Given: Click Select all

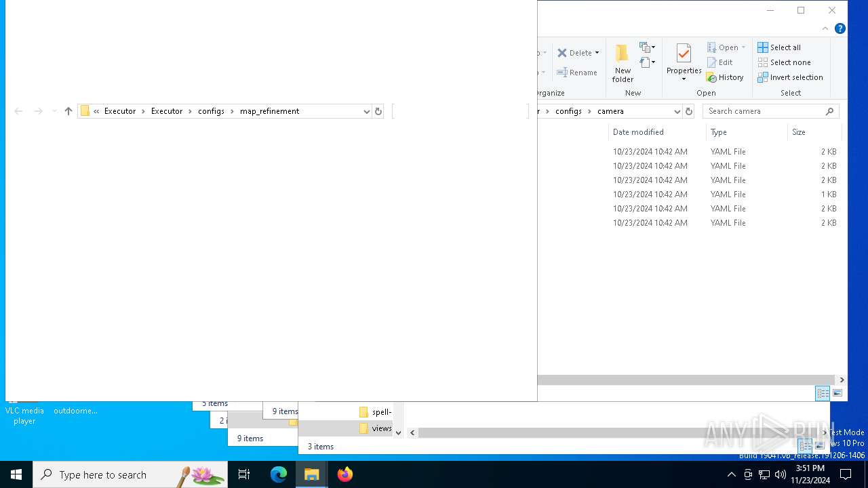Looking at the screenshot, I should (x=779, y=47).
